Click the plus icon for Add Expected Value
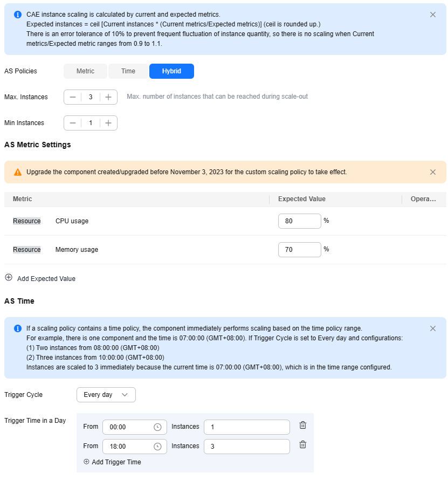 [x=9, y=278]
